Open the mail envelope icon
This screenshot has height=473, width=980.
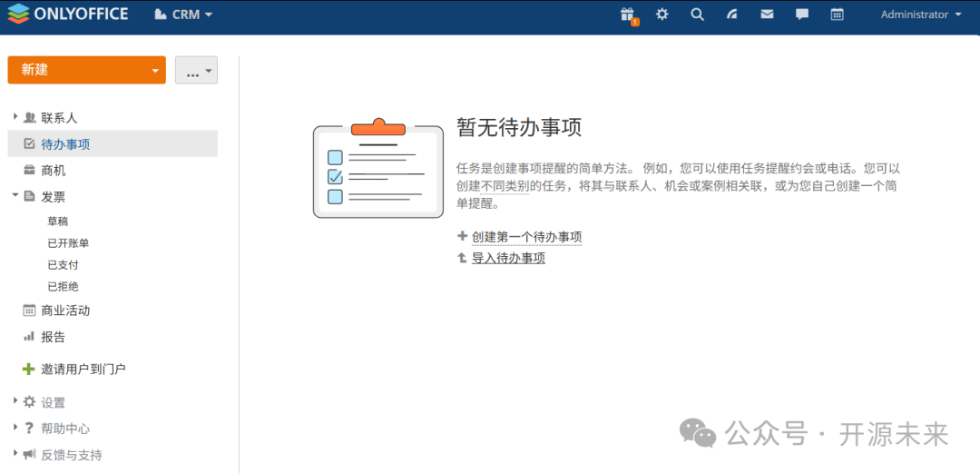[x=767, y=15]
